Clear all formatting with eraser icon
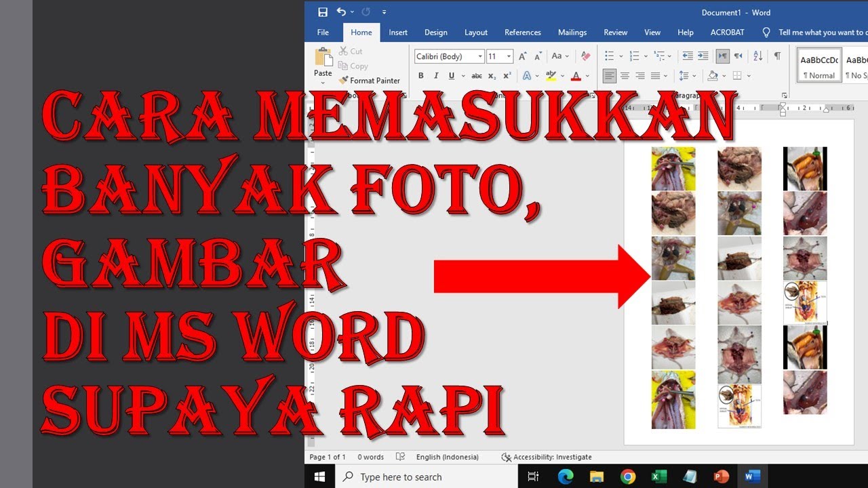Image resolution: width=868 pixels, height=488 pixels. [x=586, y=57]
